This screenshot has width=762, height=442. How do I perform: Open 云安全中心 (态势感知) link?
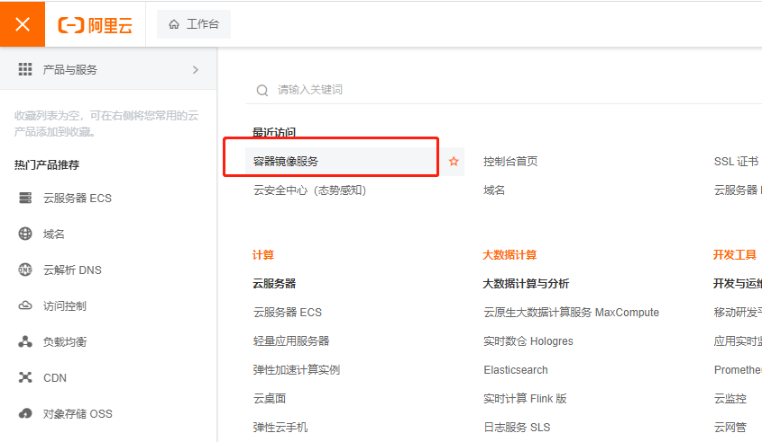click(310, 190)
